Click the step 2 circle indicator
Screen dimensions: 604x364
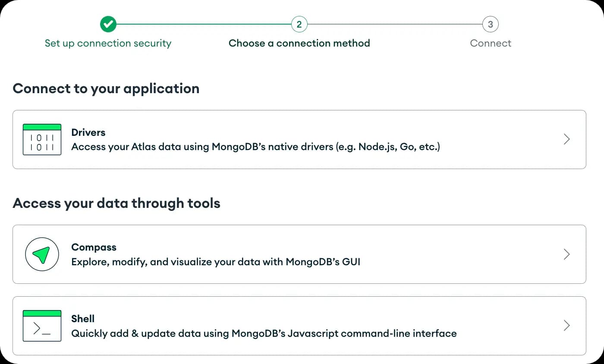coord(299,24)
